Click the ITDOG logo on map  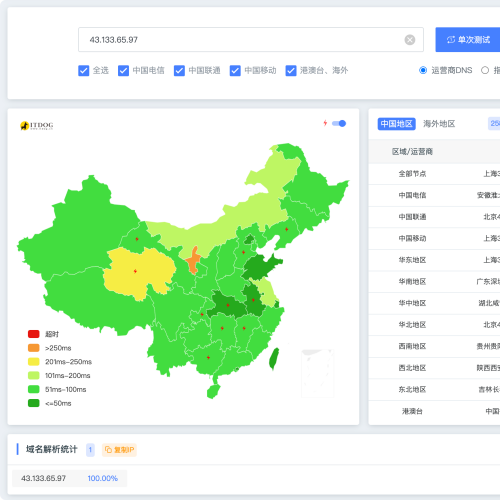point(37,126)
